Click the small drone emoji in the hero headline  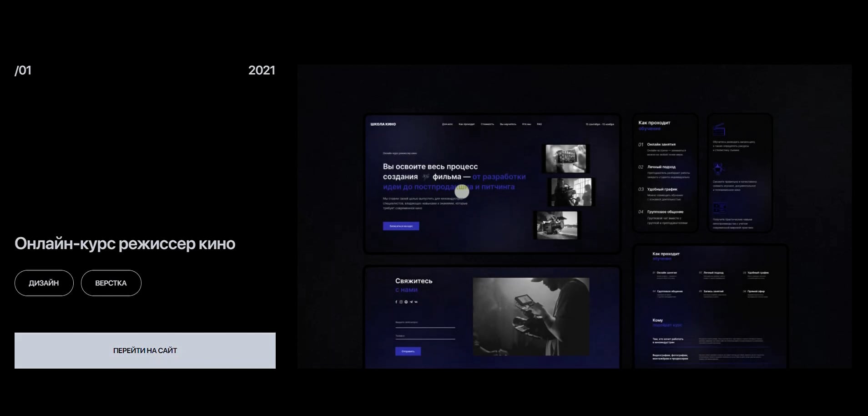point(425,177)
